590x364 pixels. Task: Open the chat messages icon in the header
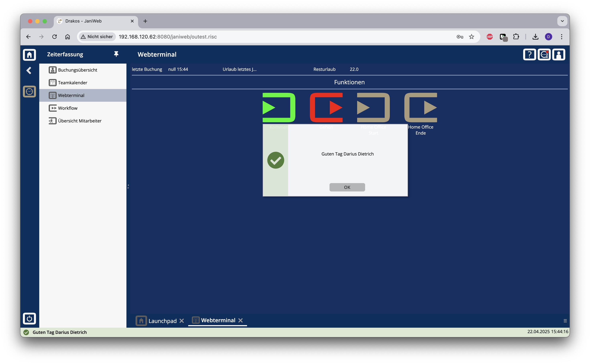pos(544,55)
